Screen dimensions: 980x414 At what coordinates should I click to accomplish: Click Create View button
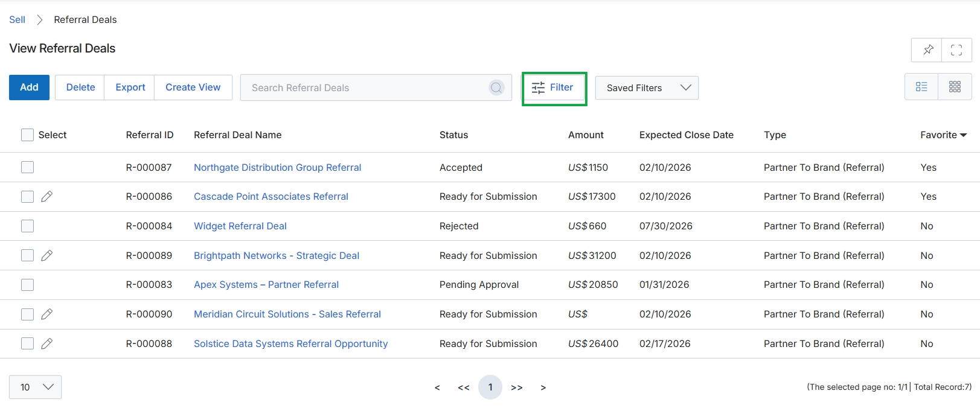[x=193, y=88]
